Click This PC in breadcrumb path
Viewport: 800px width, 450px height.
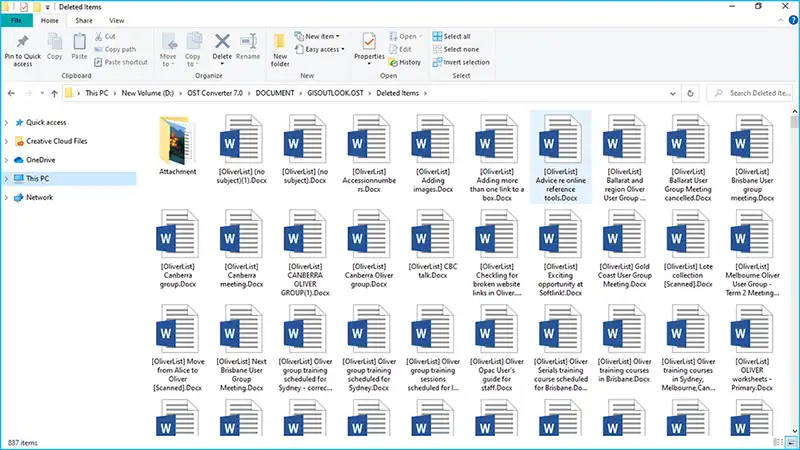pyautogui.click(x=96, y=93)
